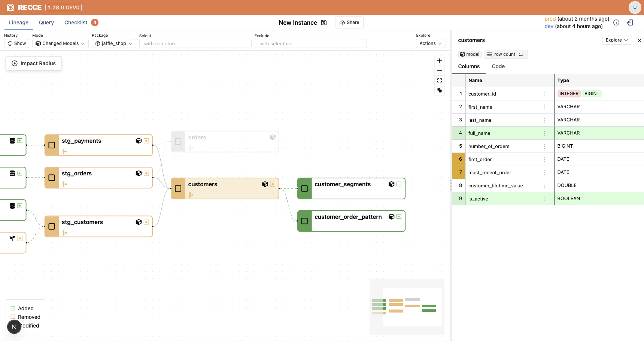Select the stg_payments node checkbox
644x341 pixels.
click(x=52, y=145)
